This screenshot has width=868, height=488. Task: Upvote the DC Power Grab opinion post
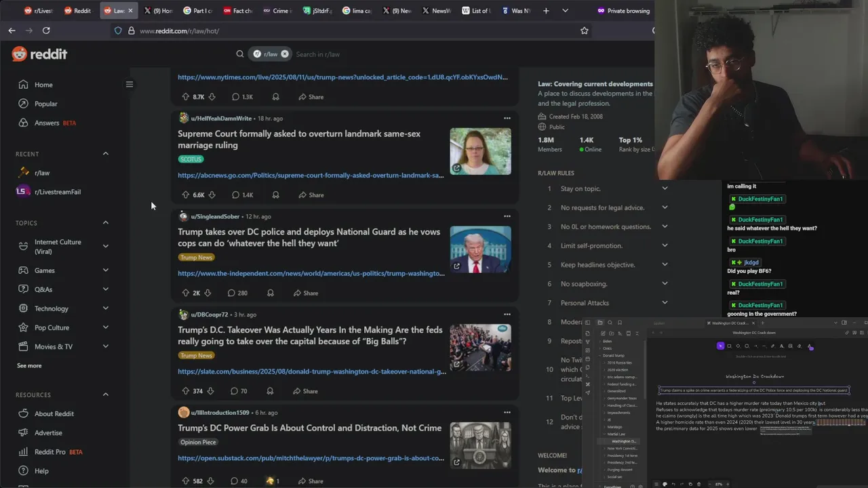(185, 481)
